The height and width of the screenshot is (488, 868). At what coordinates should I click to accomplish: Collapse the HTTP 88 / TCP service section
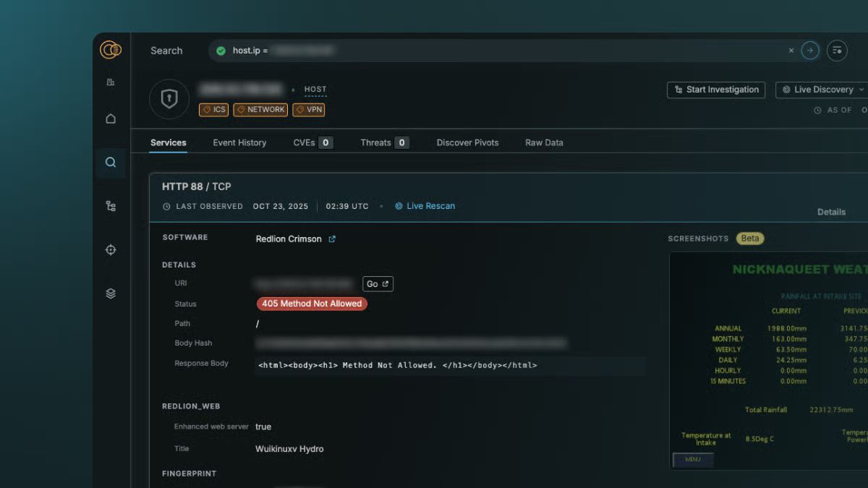click(195, 186)
